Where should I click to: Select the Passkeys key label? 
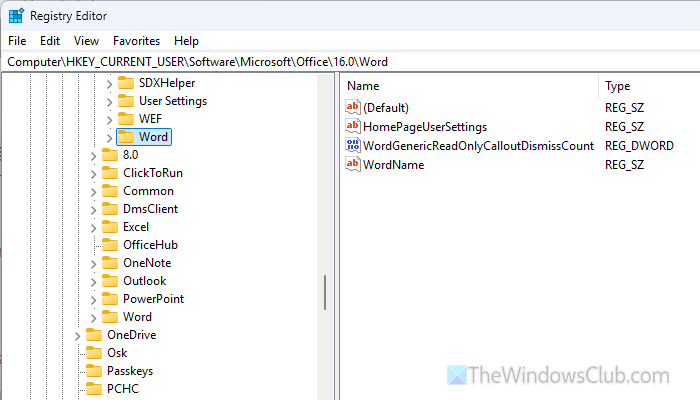[x=130, y=371]
